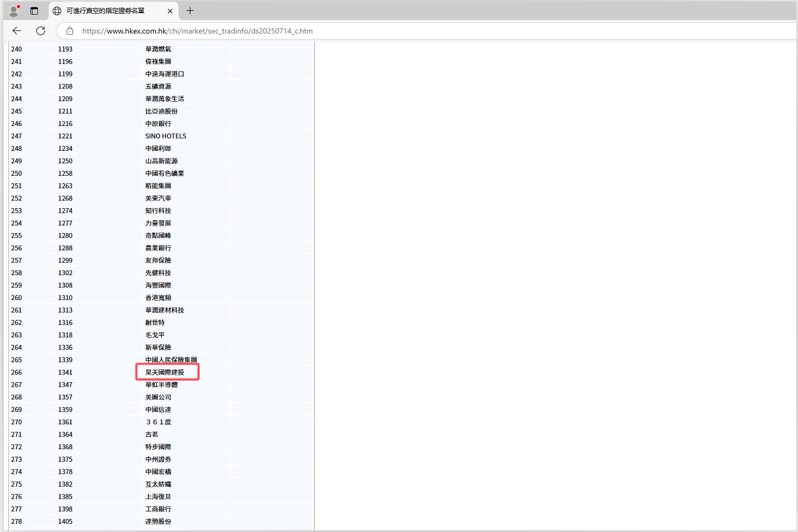Click row number 240
798x532 pixels.
pos(16,49)
